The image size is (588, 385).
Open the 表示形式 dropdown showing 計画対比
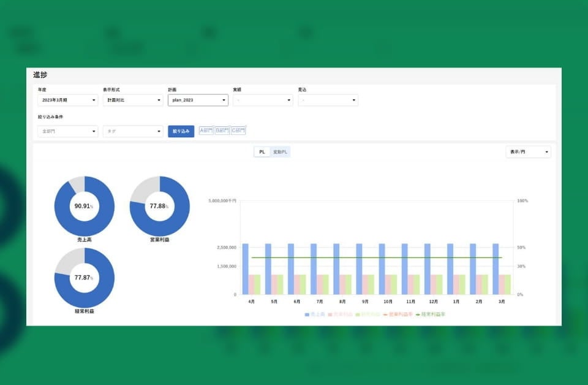click(133, 100)
